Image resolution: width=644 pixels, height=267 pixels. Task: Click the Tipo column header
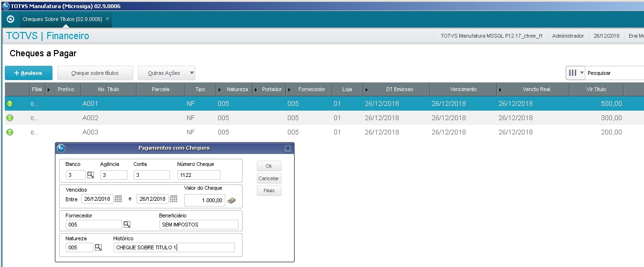pos(200,89)
